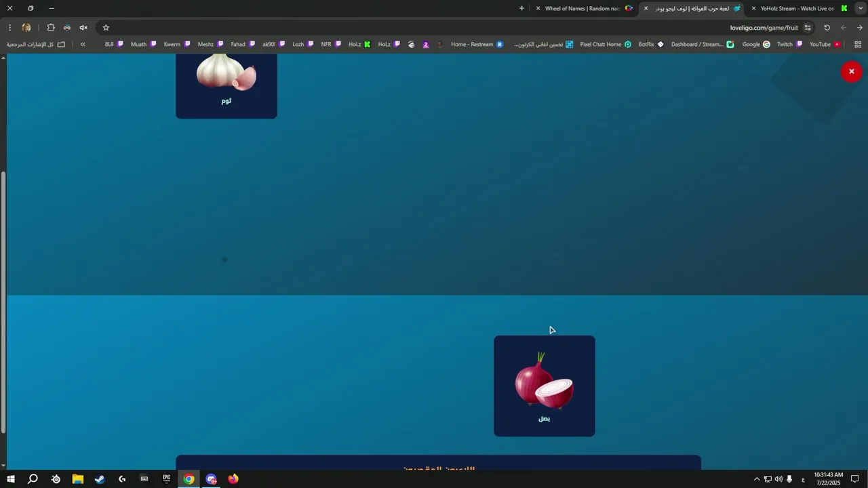Reload the current page
The image size is (868, 488).
(827, 28)
